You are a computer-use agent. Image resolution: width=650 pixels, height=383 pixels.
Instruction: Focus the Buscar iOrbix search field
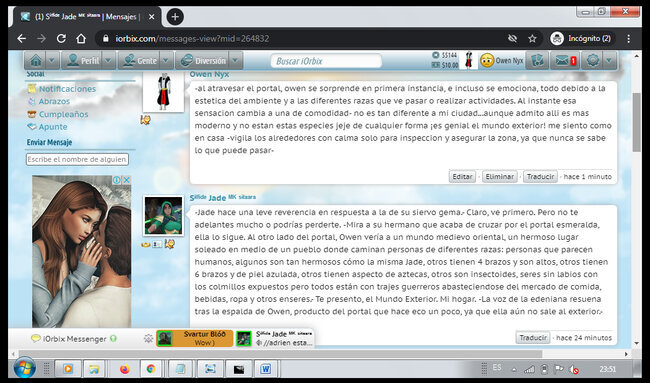point(326,61)
